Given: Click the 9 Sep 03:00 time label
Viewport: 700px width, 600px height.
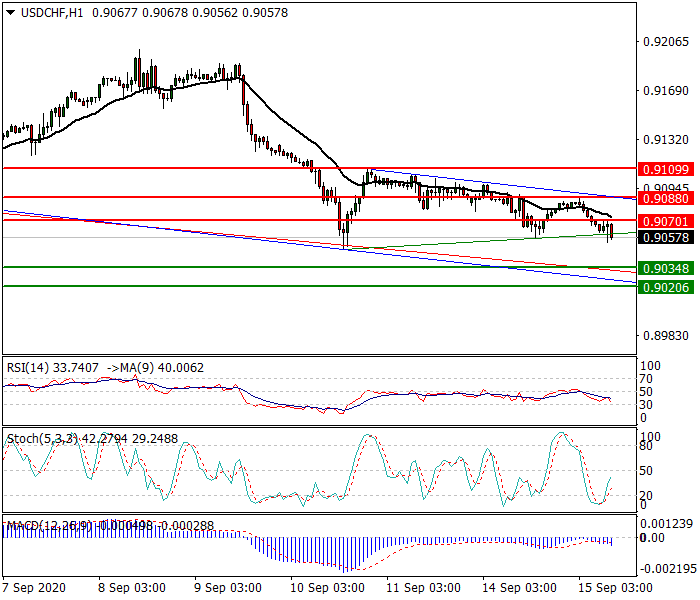Looking at the screenshot, I should [228, 588].
